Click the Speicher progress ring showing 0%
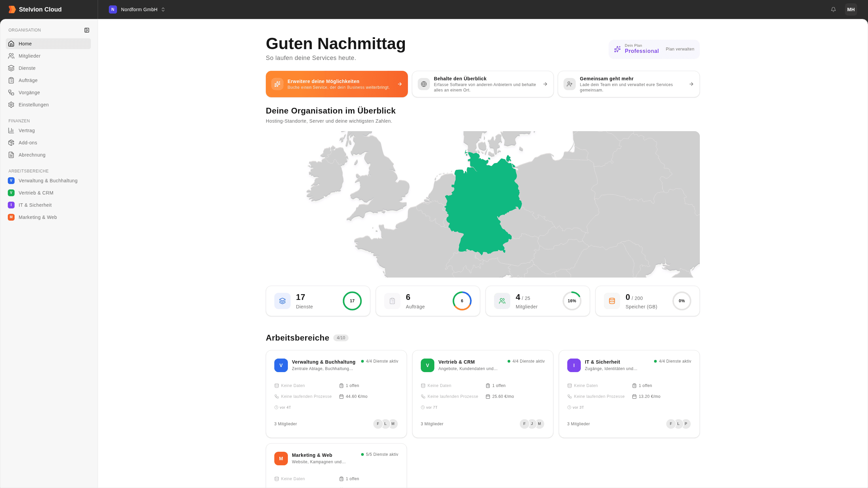The height and width of the screenshot is (488, 868). [682, 301]
